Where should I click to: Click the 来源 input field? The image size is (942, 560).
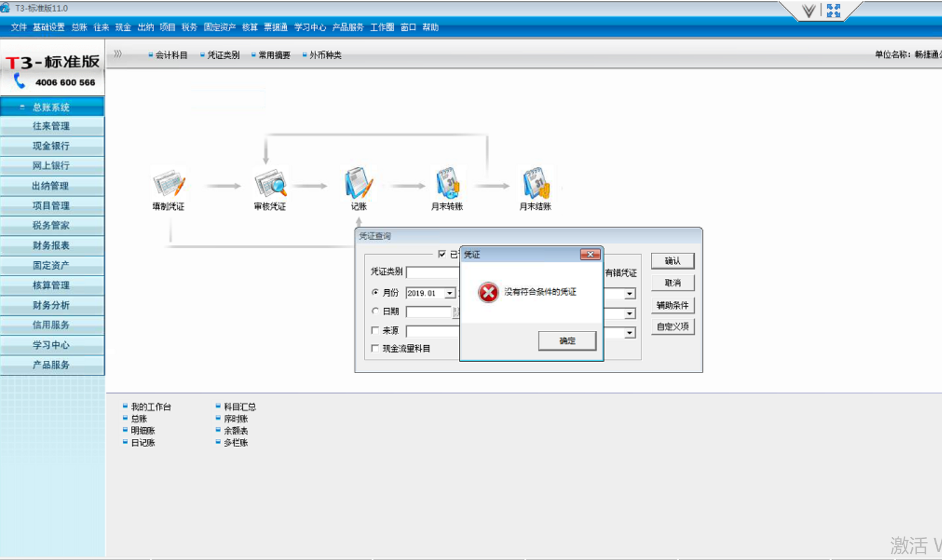click(x=433, y=331)
